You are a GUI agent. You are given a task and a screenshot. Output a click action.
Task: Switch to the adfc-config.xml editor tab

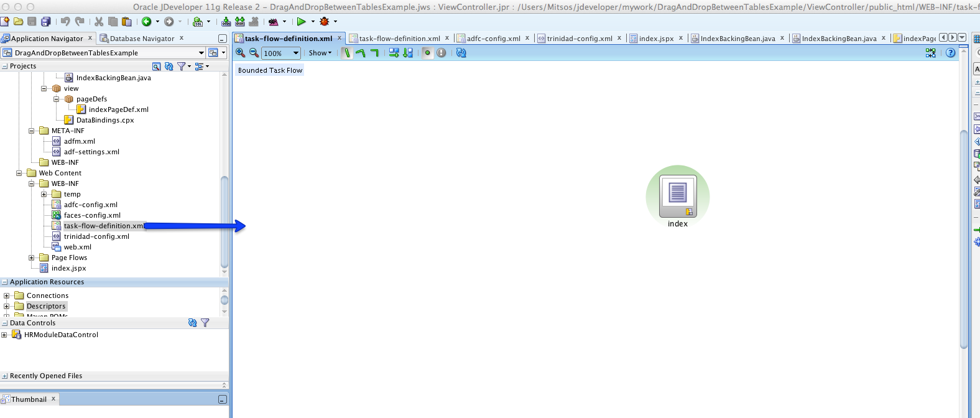click(x=494, y=39)
